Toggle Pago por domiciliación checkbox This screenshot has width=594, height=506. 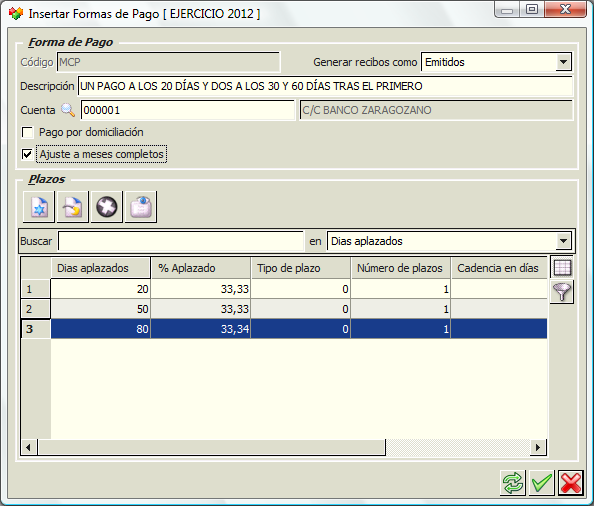tap(27, 133)
